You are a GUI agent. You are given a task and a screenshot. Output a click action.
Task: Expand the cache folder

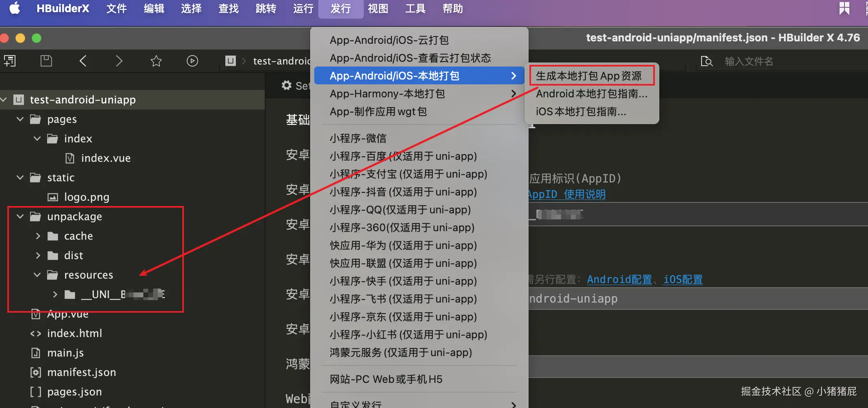tap(38, 236)
